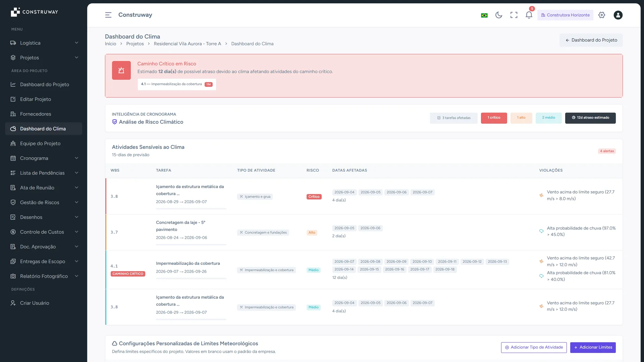
Task: Open the user profile avatar
Action: (618, 15)
